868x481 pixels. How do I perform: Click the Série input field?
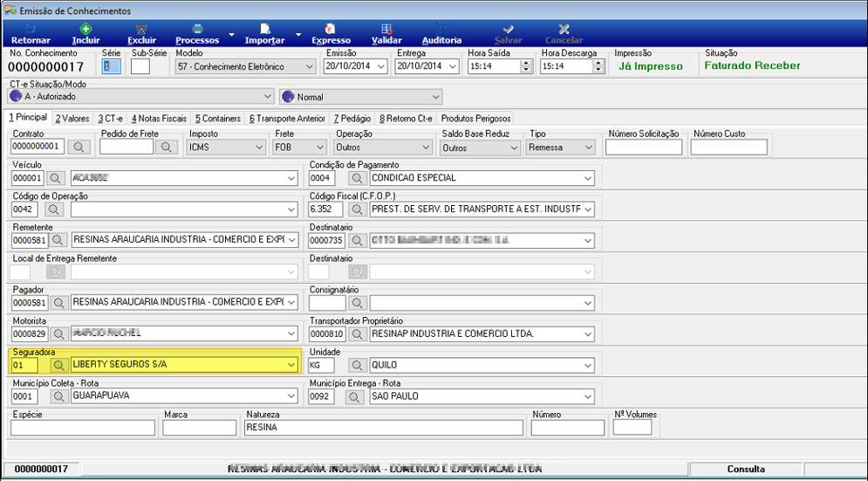112,66
